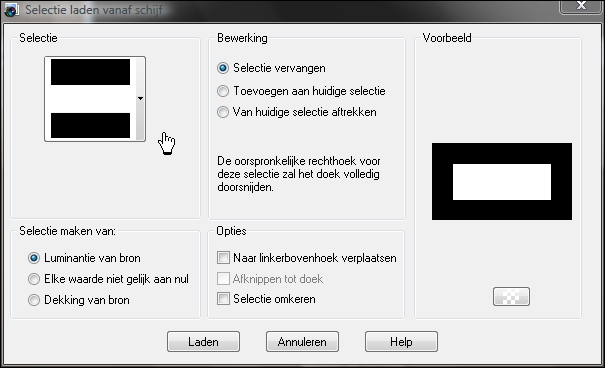
Task: Click the dialog title bar text
Action: click(94, 10)
